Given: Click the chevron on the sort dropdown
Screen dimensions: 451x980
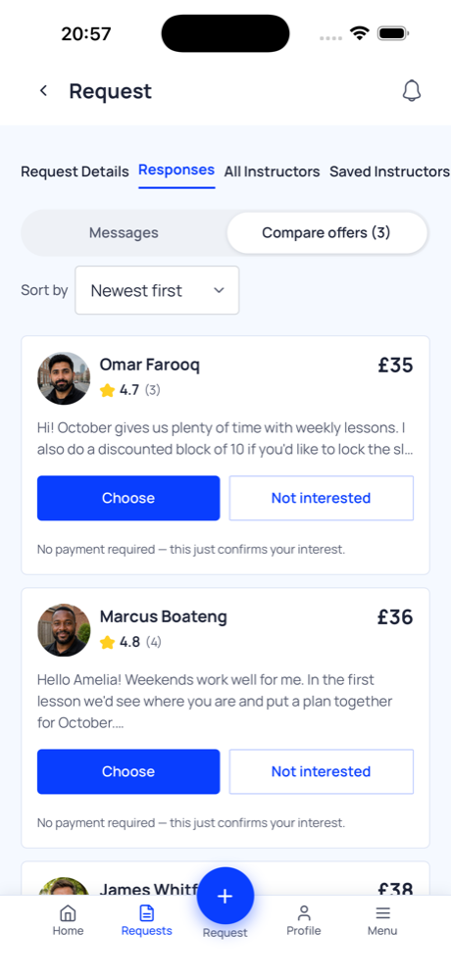Looking at the screenshot, I should [x=219, y=291].
